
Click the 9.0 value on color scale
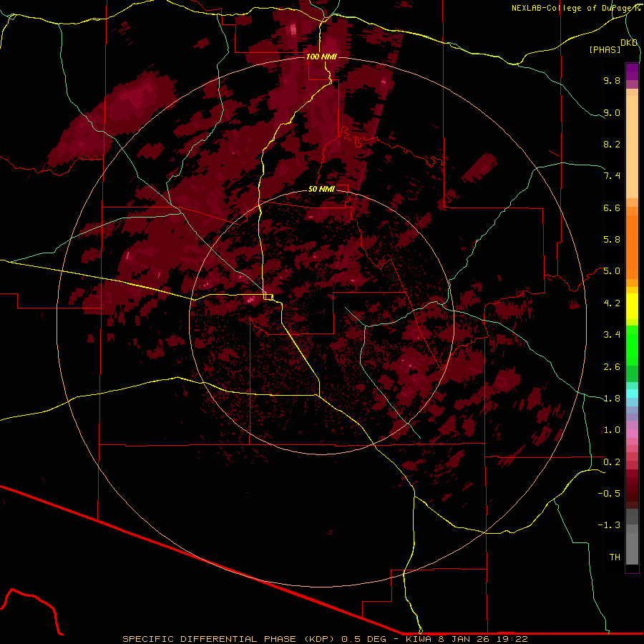point(612,112)
